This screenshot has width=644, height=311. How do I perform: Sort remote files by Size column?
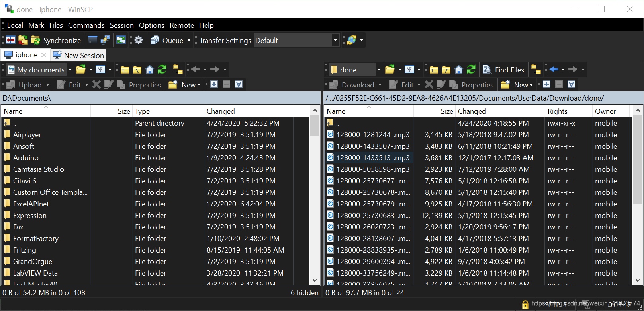pos(434,111)
